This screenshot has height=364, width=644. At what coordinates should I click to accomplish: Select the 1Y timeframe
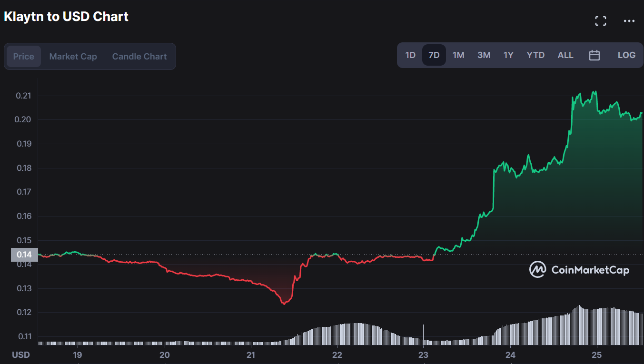point(508,55)
